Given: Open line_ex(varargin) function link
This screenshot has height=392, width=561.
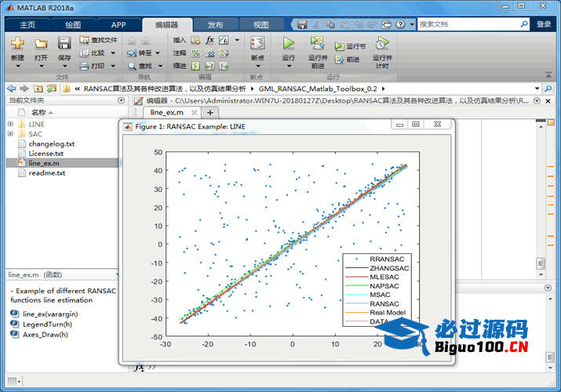Looking at the screenshot, I should pos(50,314).
